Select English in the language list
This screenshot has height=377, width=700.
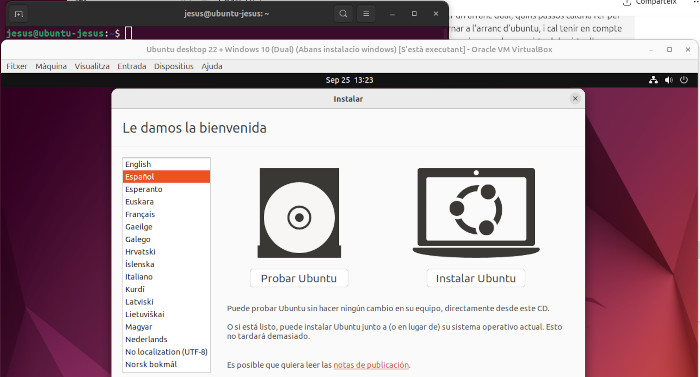click(x=166, y=164)
